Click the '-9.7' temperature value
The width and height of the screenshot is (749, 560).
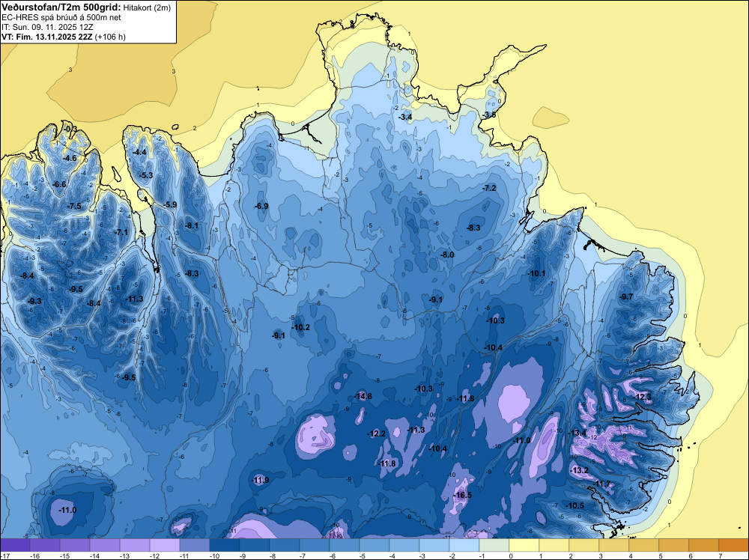coord(626,297)
